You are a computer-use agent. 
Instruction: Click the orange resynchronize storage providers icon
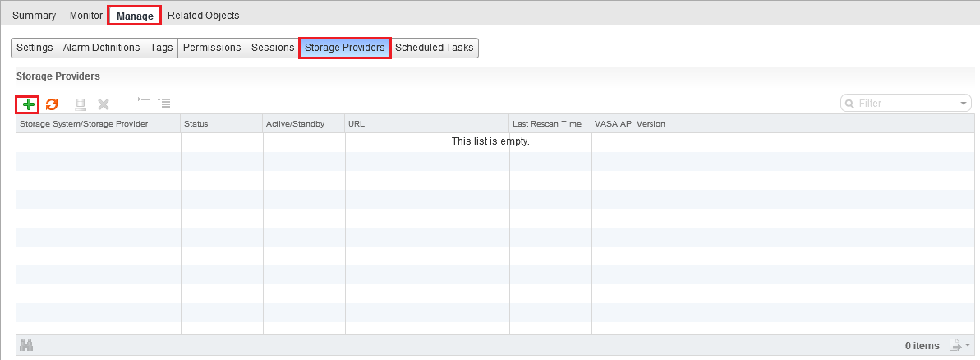click(x=52, y=104)
